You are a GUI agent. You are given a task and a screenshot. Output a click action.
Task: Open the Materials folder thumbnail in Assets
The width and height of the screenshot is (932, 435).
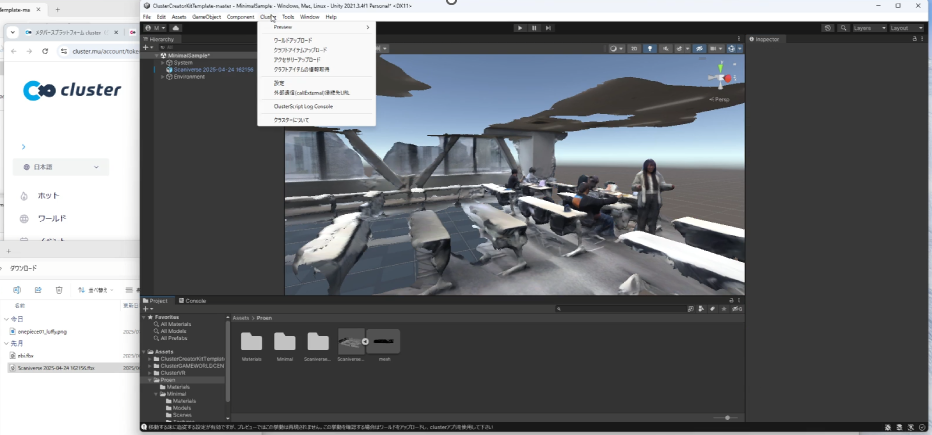(251, 343)
